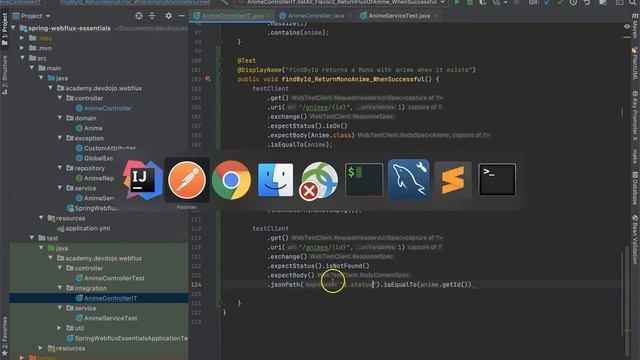640x360 pixels.
Task: Click the @Test annotation text
Action: click(x=247, y=60)
